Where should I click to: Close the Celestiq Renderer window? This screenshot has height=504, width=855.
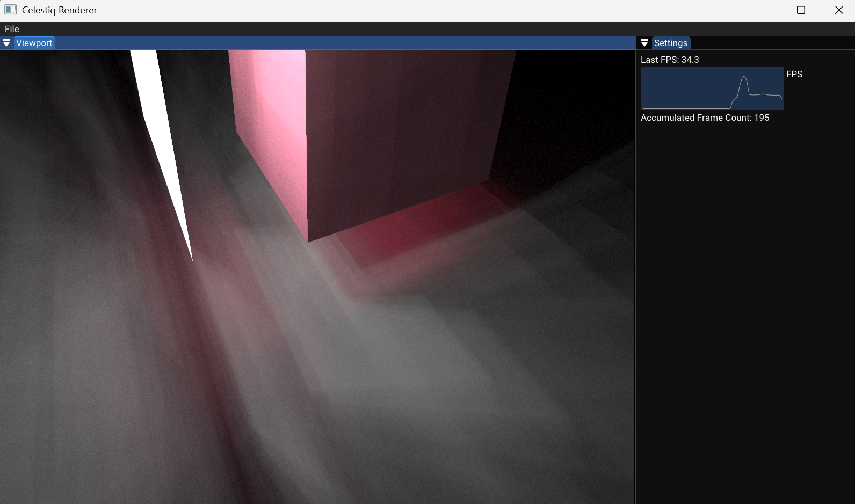click(839, 10)
